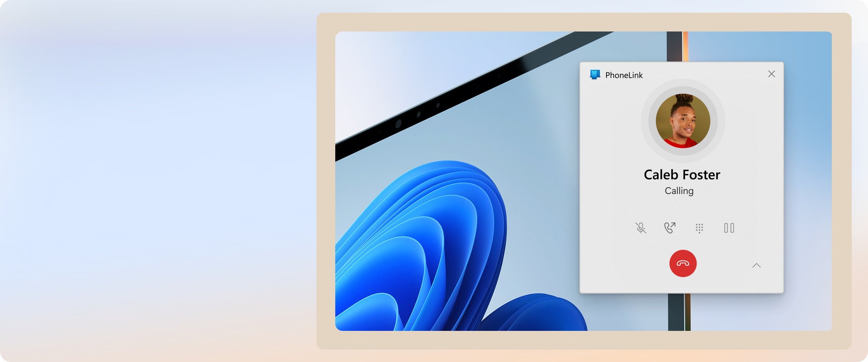Expand the call window with the chevron
The height and width of the screenshot is (362, 868).
[x=756, y=266]
